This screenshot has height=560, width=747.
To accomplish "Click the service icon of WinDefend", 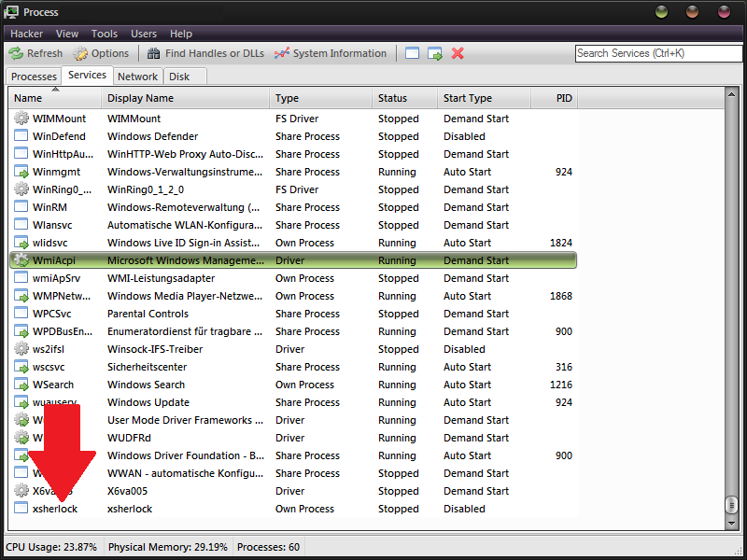I will (21, 135).
